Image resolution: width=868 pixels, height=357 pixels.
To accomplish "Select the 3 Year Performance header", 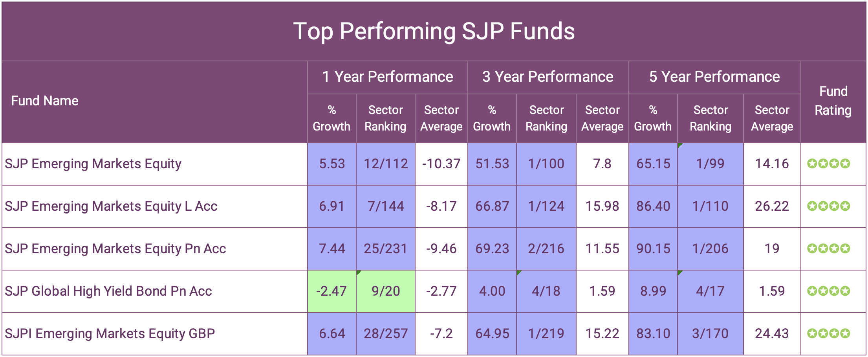I will click(548, 77).
